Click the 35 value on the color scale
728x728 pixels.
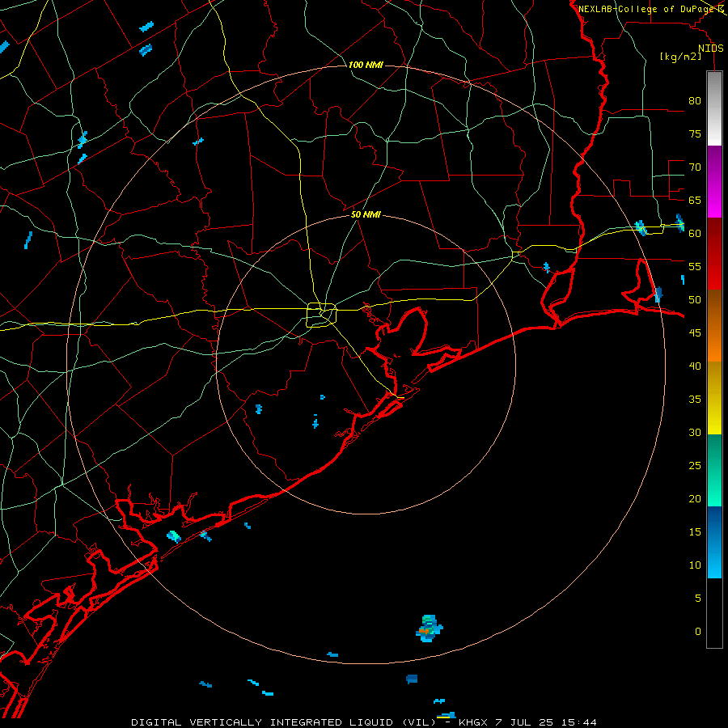coord(695,400)
